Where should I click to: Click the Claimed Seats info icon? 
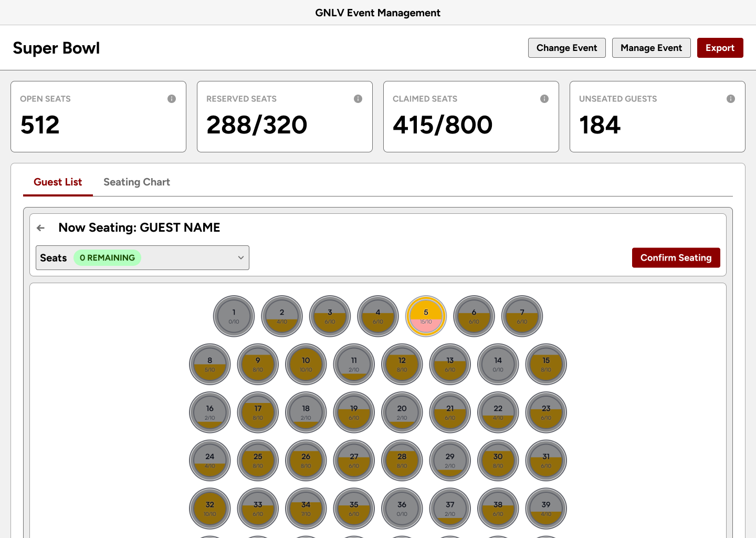coord(544,99)
